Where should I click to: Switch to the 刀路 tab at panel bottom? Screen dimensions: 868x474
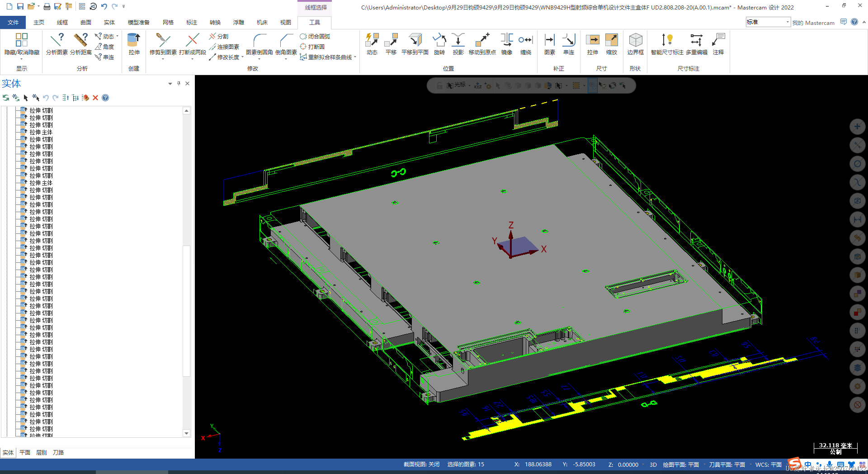[x=58, y=452]
